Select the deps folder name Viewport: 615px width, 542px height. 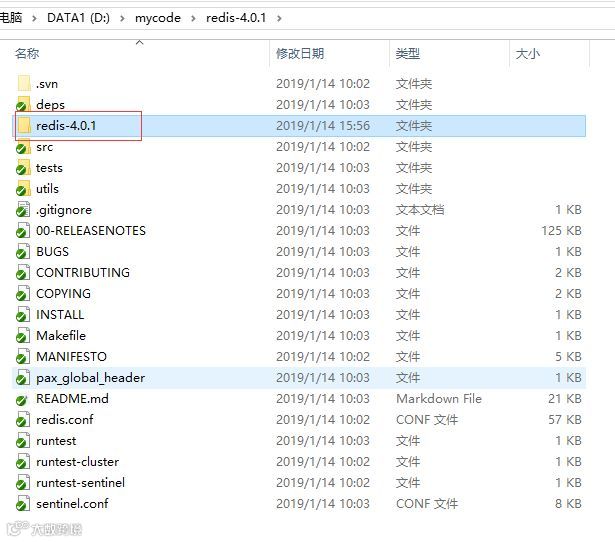(x=50, y=105)
